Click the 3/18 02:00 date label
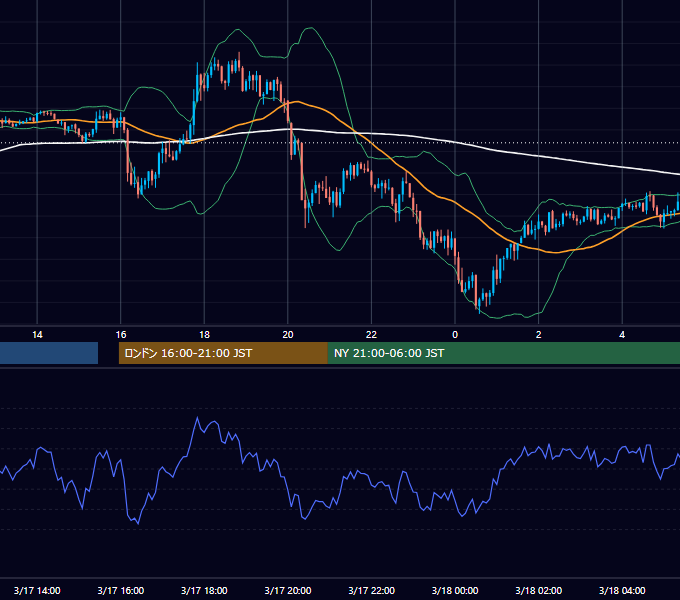This screenshot has width=680, height=600. 539,590
